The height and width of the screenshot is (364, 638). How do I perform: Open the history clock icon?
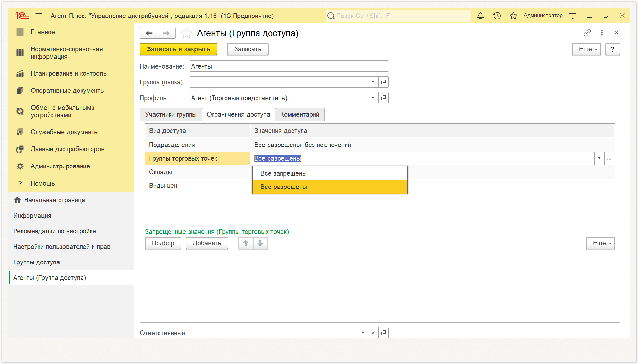pyautogui.click(x=497, y=16)
